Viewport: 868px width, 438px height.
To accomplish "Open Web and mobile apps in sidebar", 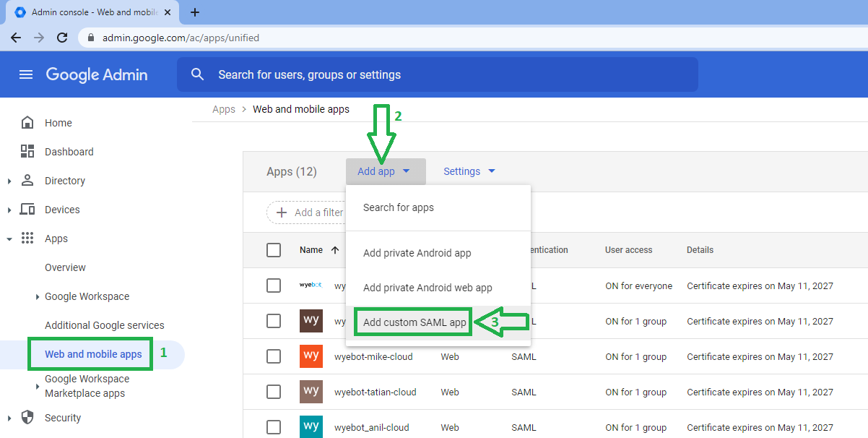I will tap(92, 354).
